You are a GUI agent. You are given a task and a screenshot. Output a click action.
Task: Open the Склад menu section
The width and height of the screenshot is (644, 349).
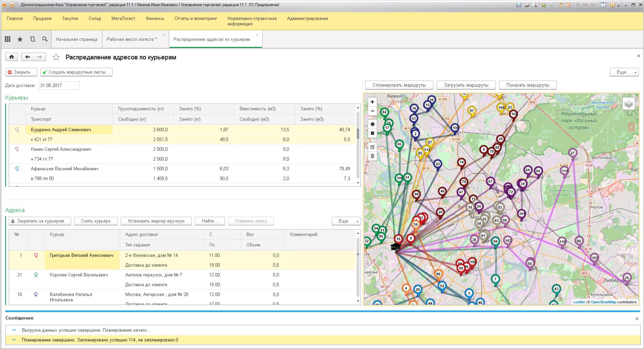click(95, 18)
